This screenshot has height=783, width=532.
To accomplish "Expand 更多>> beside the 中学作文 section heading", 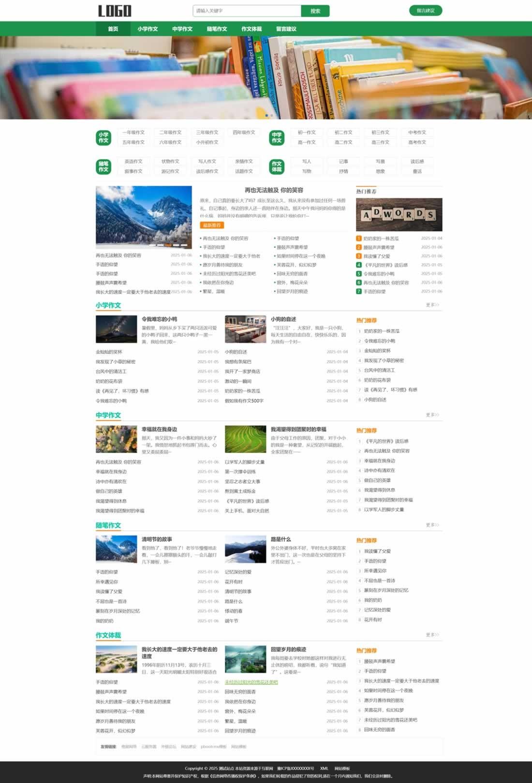I will pyautogui.click(x=432, y=415).
